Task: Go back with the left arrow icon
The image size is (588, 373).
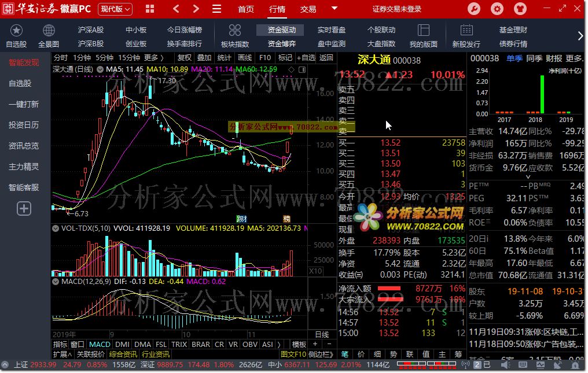Action: coord(176,9)
